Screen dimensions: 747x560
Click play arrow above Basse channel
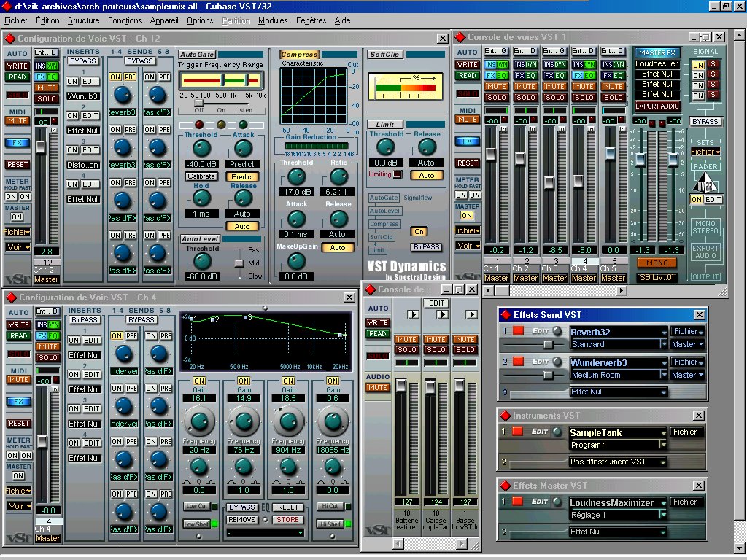(x=471, y=315)
